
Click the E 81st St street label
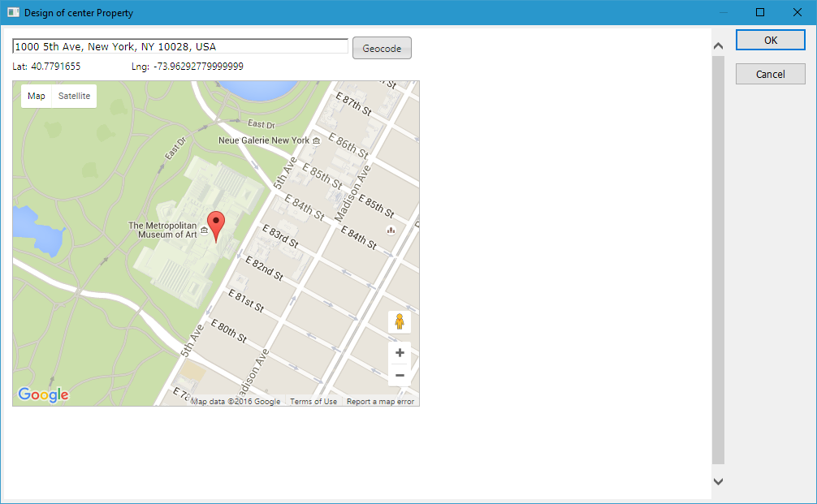click(246, 301)
